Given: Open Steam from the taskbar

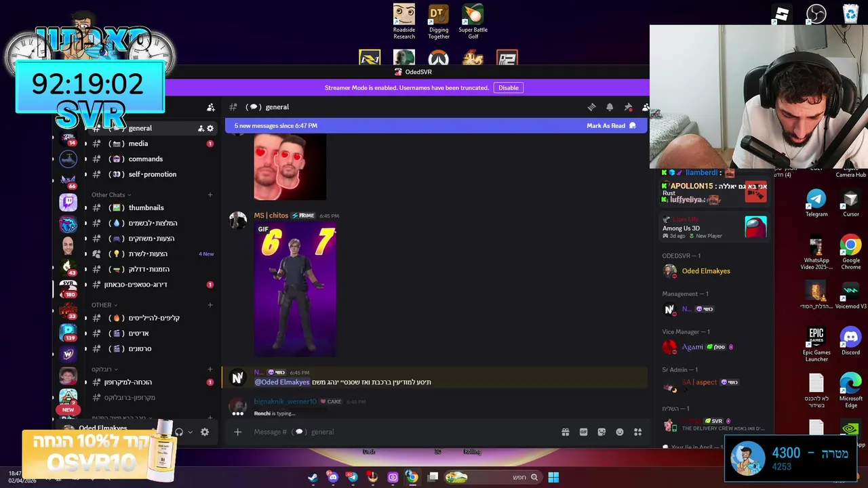Looking at the screenshot, I should [x=313, y=477].
